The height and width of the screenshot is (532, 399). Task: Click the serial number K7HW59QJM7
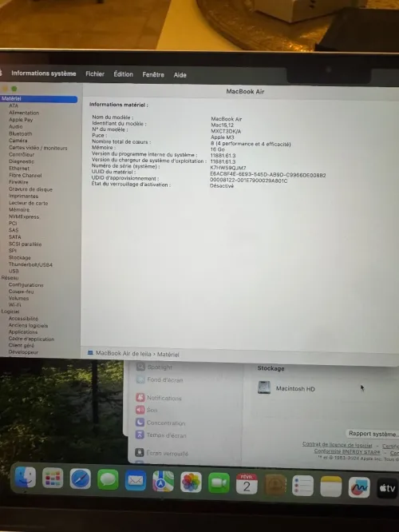coord(227,168)
